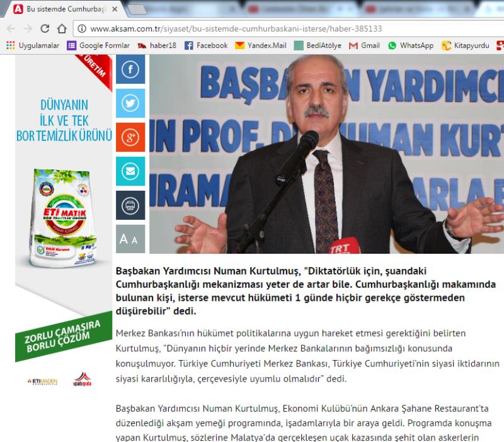Send article by email icon
The width and height of the screenshot is (504, 442).
(130, 171)
